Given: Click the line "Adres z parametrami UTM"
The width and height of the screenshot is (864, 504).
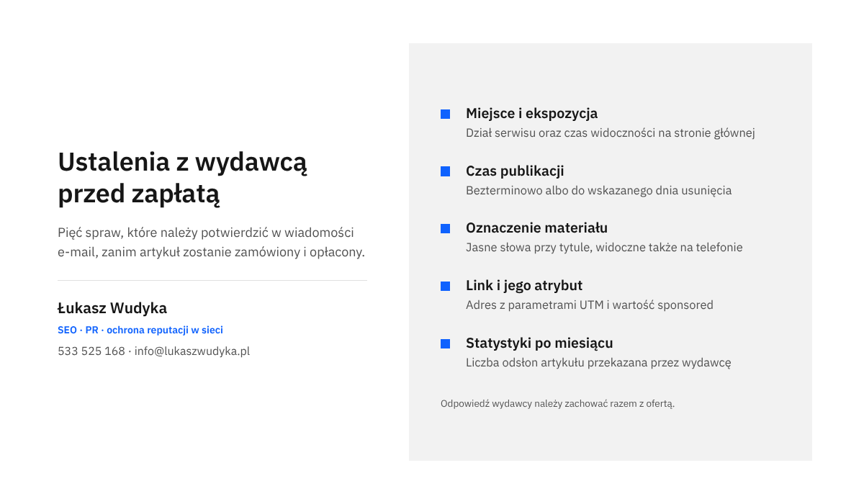Looking at the screenshot, I should click(590, 305).
